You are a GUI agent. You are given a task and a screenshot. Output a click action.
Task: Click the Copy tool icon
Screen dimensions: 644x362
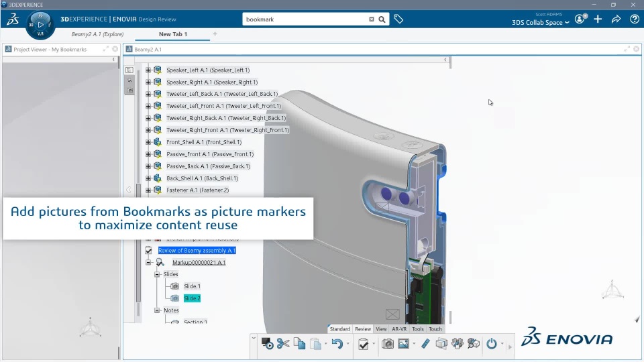pyautogui.click(x=299, y=343)
